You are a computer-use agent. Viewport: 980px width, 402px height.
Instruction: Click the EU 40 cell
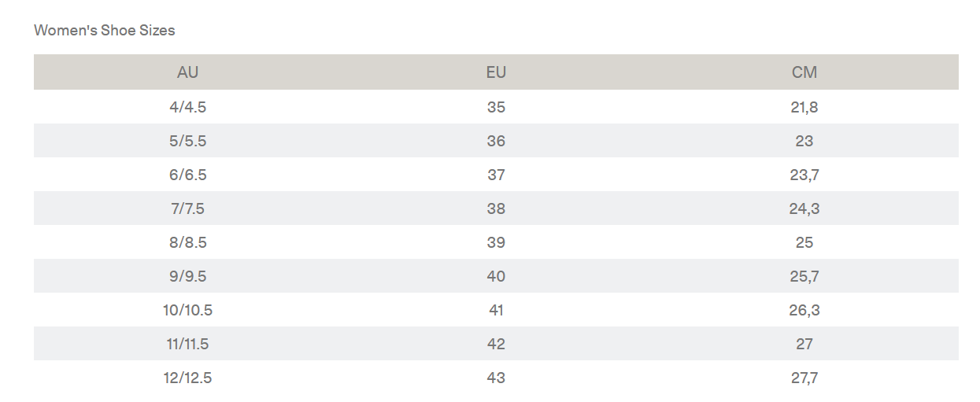point(496,276)
